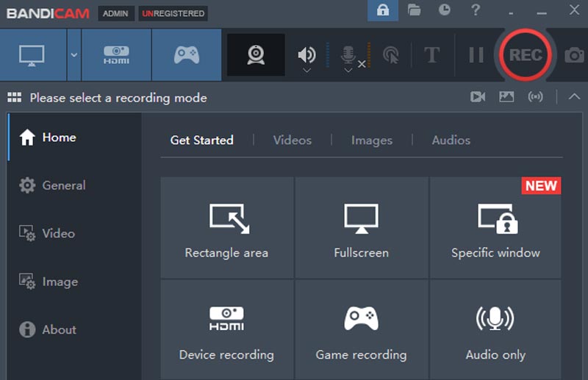Screen dimensions: 588x380
Task: Switch to Get Started tab
Action: [201, 140]
